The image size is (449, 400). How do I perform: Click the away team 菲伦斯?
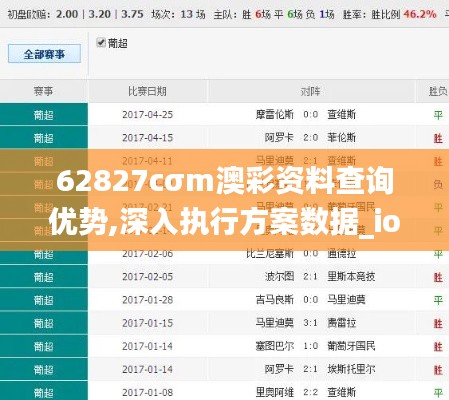pos(342,138)
